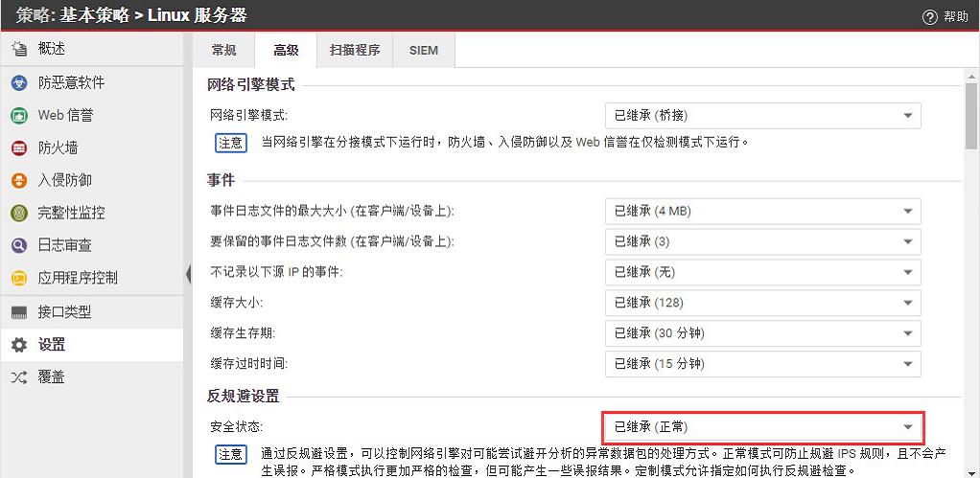980x478 pixels.
Task: Open the 防火墙 firewall icon
Action: (x=19, y=148)
